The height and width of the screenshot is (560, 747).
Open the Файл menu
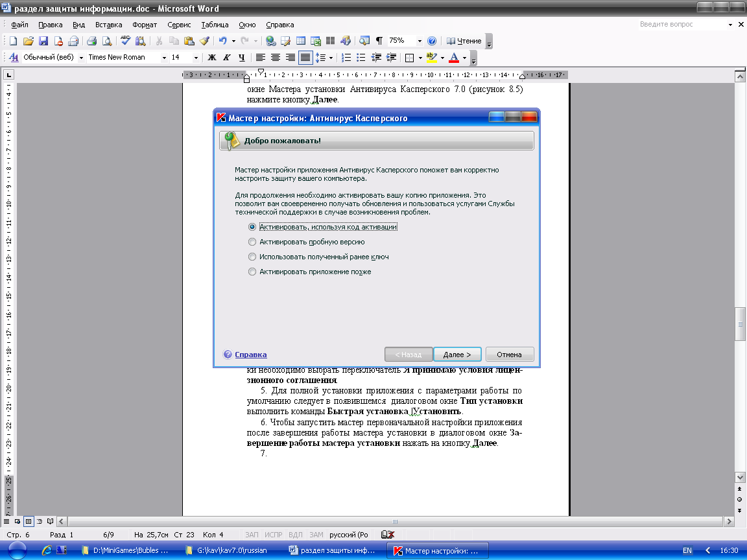click(19, 25)
